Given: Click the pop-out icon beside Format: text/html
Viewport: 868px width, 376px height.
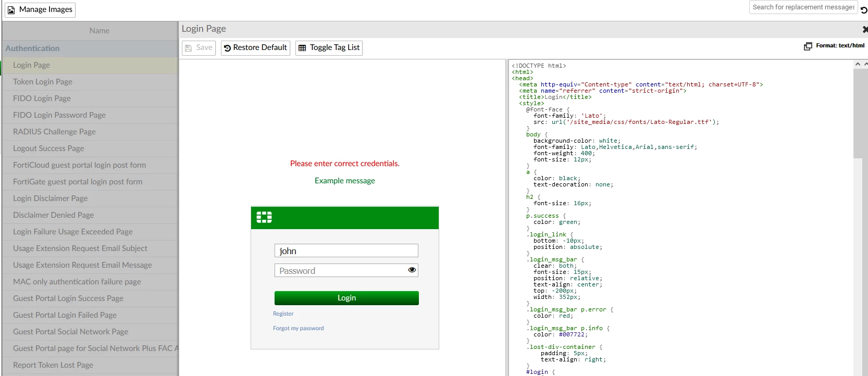Looking at the screenshot, I should (x=808, y=46).
